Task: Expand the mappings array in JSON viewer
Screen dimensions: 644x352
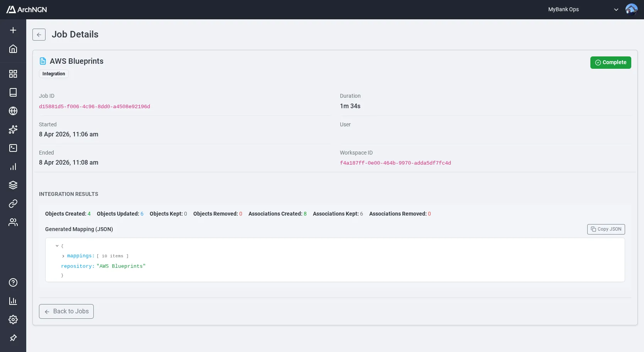Action: [x=63, y=256]
